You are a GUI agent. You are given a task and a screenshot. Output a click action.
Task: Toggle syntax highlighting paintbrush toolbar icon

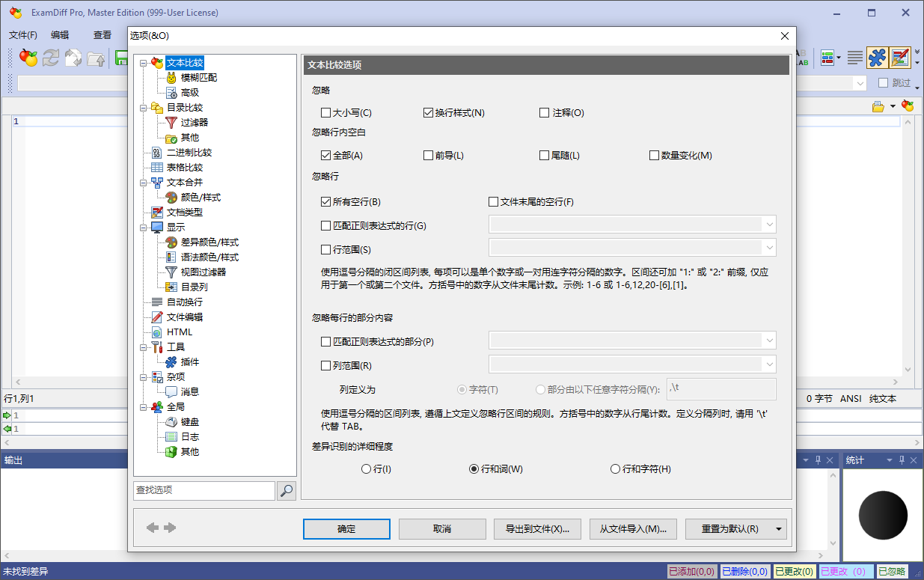tap(900, 58)
